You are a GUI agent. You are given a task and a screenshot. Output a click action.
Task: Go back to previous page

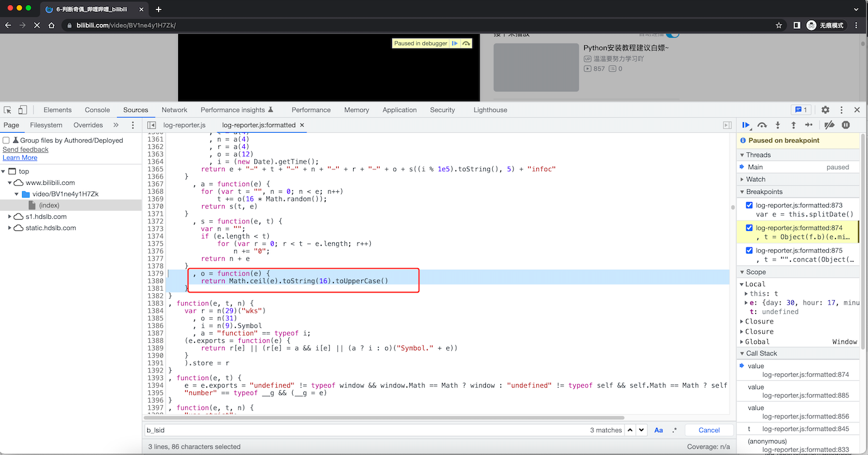(8, 25)
